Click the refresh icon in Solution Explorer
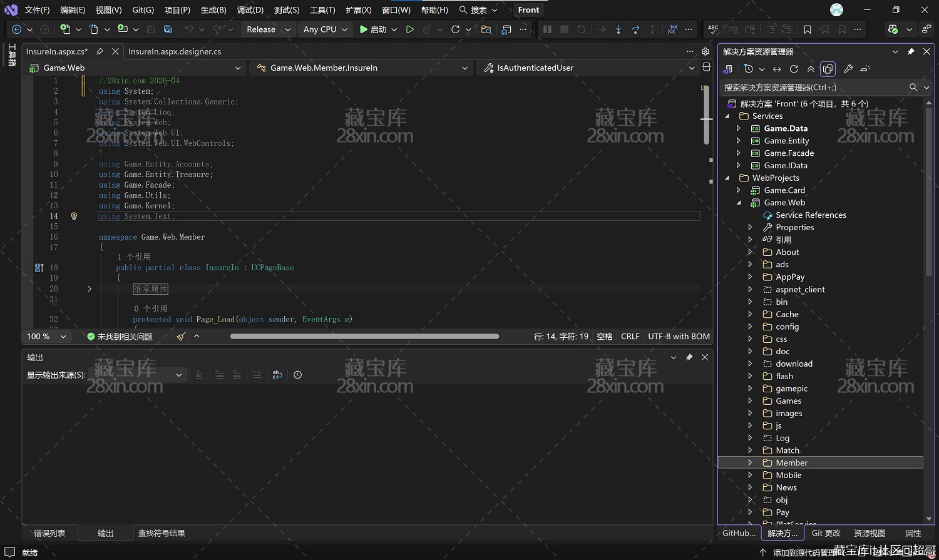Viewport: 939px width, 560px height. (794, 69)
